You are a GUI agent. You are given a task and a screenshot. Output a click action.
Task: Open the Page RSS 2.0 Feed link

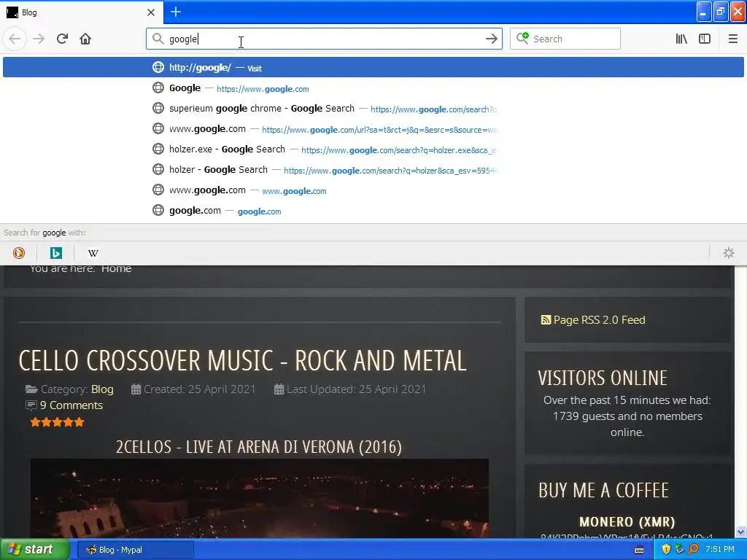coord(600,320)
